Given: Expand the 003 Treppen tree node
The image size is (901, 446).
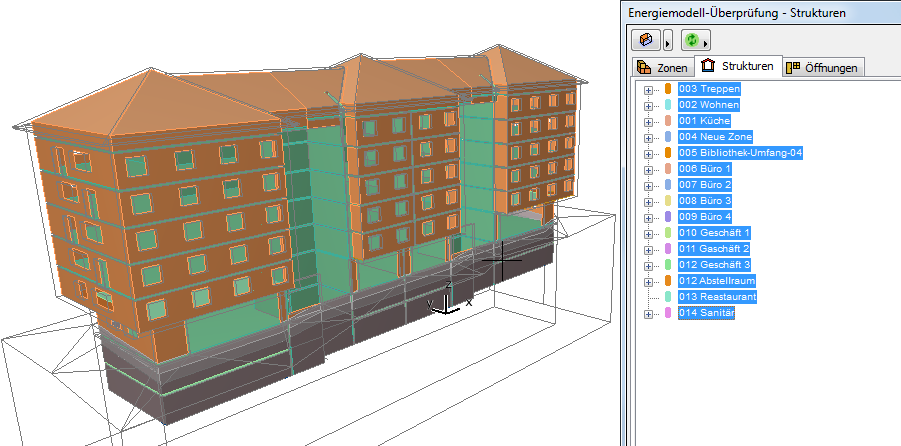Looking at the screenshot, I should pos(648,89).
